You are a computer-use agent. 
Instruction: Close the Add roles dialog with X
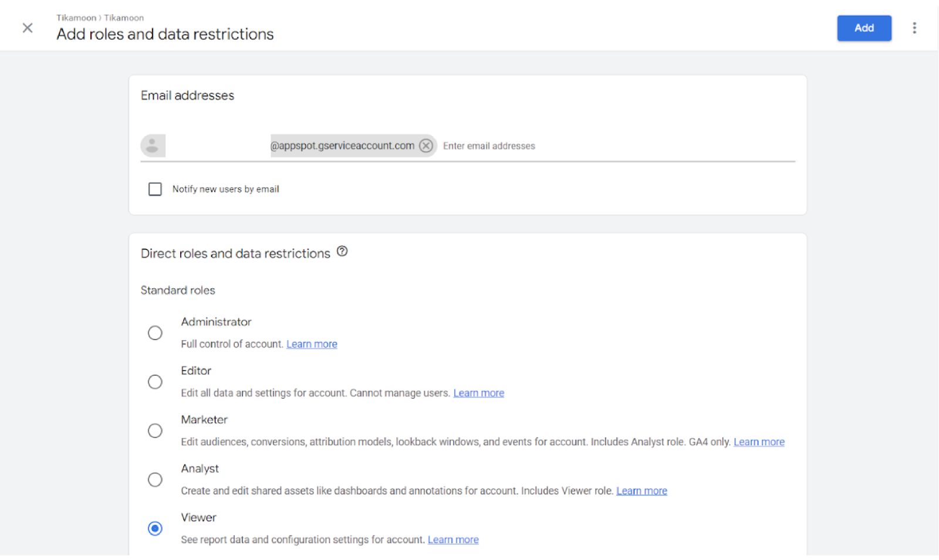[28, 28]
